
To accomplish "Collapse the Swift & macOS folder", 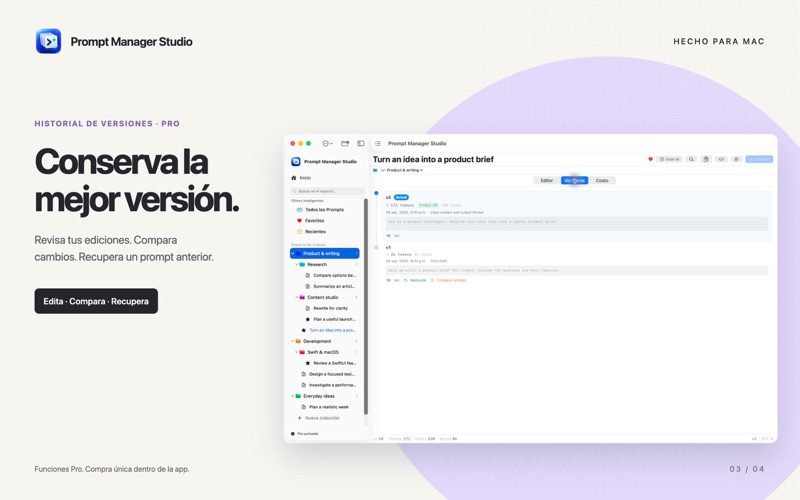I will click(297, 352).
